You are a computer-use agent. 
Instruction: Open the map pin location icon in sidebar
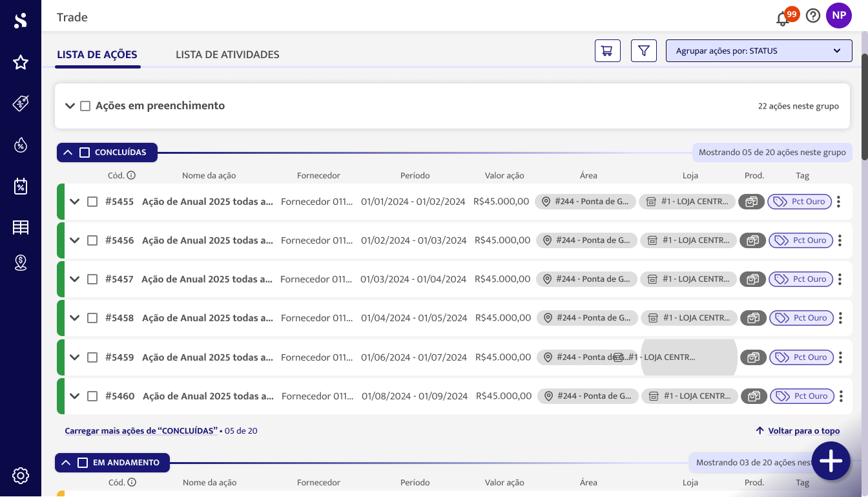point(21,262)
